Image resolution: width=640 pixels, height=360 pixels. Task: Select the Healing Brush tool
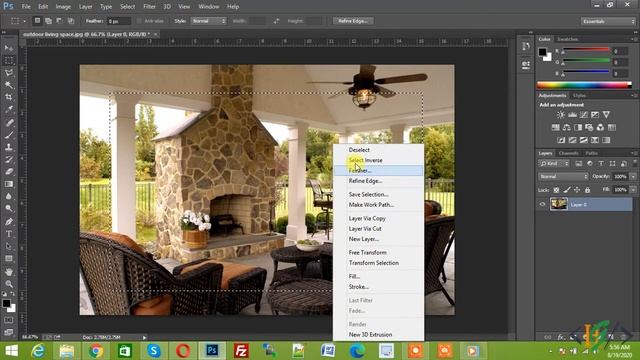pyautogui.click(x=9, y=123)
